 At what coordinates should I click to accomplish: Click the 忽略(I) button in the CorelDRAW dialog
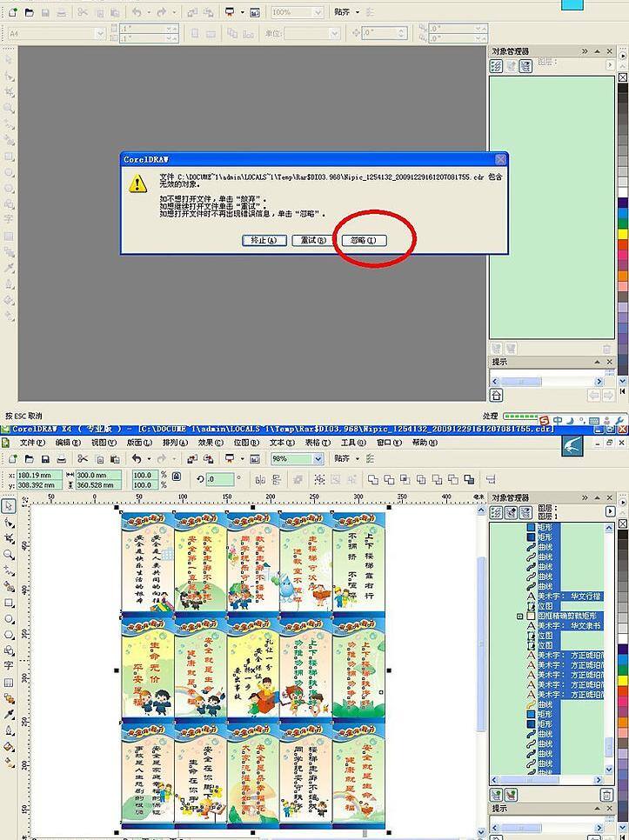click(364, 241)
